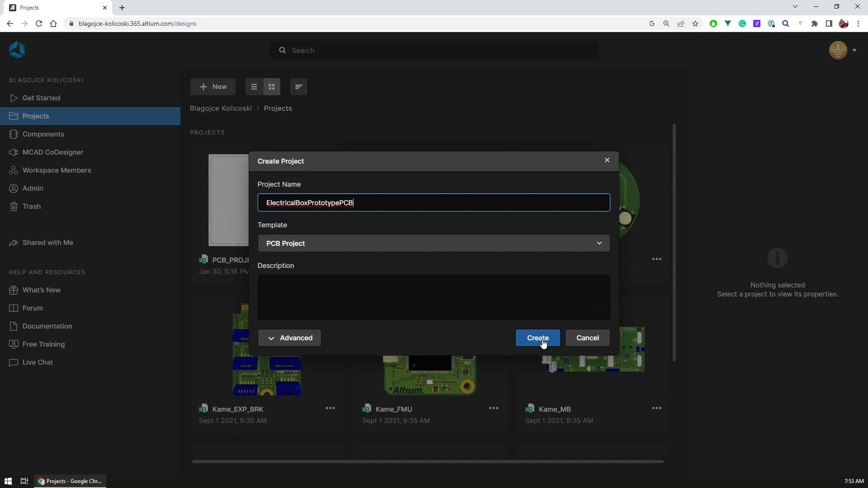868x488 pixels.
Task: Open Chrome's three-dot menu
Action: click(858, 23)
